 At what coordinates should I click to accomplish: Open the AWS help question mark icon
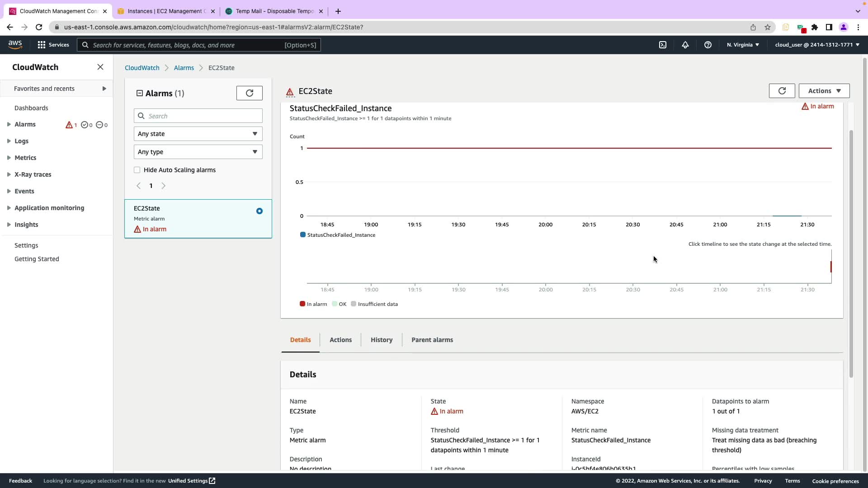(708, 45)
